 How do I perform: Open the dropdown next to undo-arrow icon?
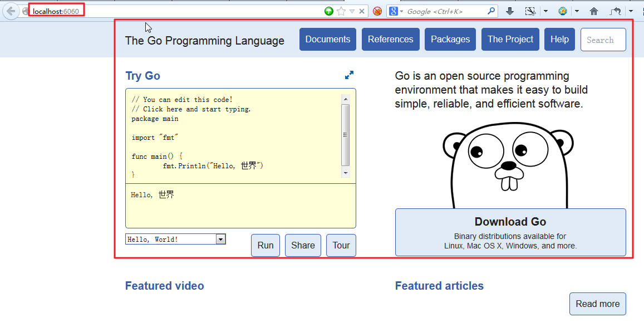(631, 12)
